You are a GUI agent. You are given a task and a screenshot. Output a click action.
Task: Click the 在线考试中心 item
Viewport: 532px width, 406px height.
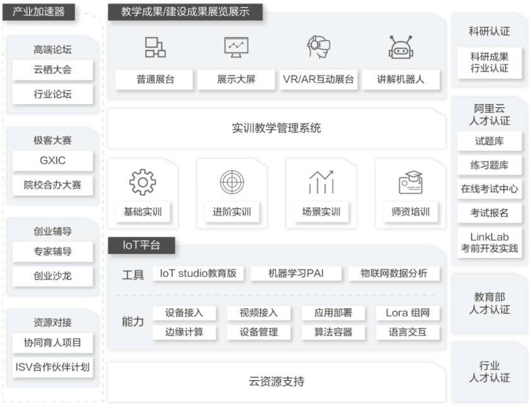pyautogui.click(x=490, y=189)
